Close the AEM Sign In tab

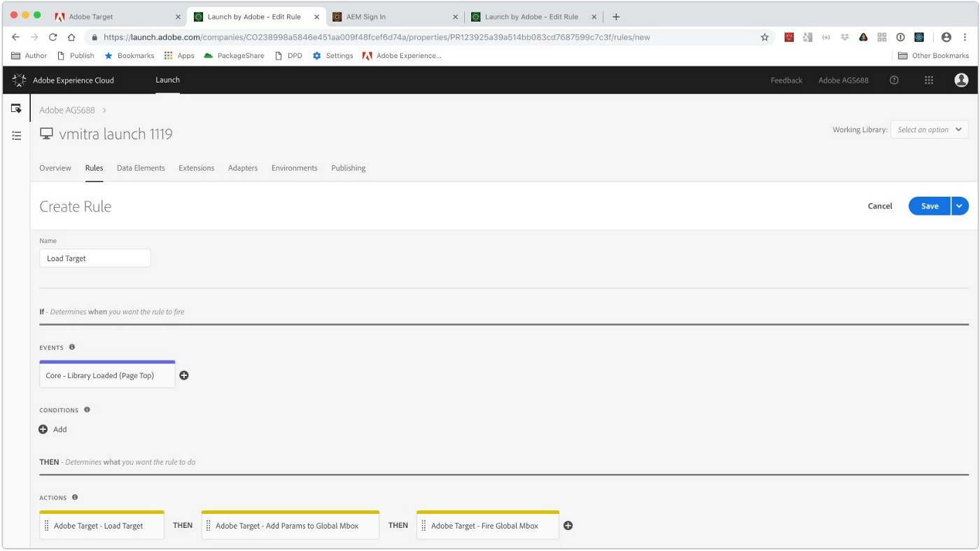click(456, 17)
